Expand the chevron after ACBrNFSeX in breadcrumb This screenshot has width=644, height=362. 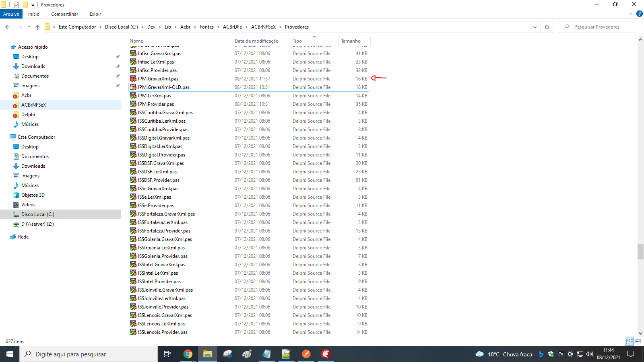280,27
